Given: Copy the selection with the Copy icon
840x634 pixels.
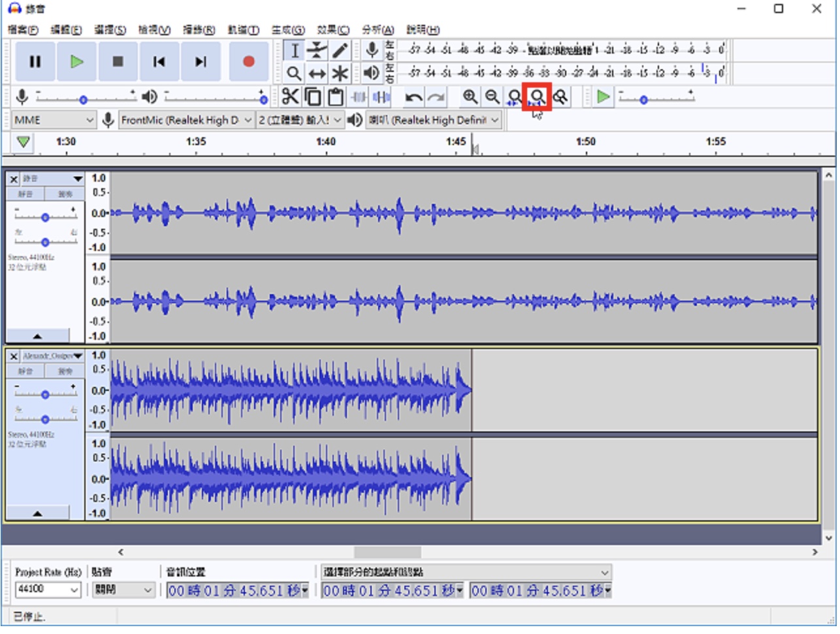Looking at the screenshot, I should click(x=314, y=97).
